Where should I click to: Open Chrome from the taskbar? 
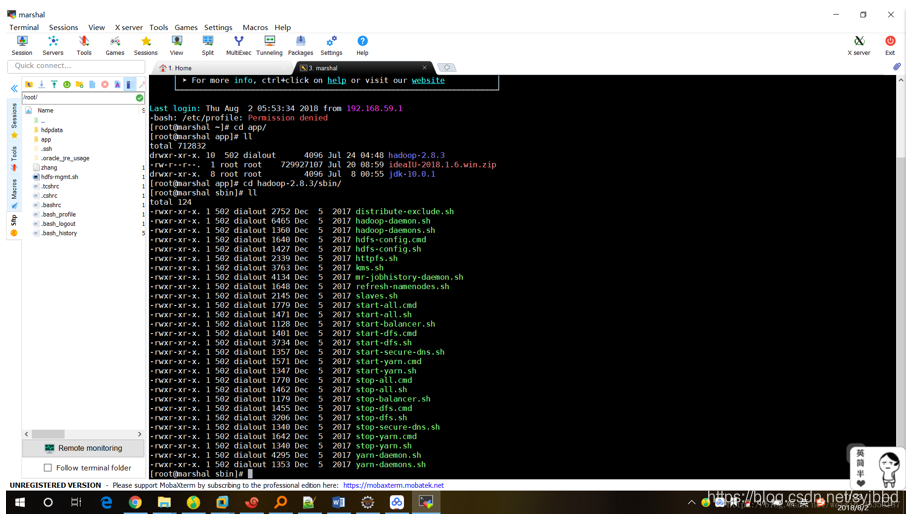pos(135,502)
